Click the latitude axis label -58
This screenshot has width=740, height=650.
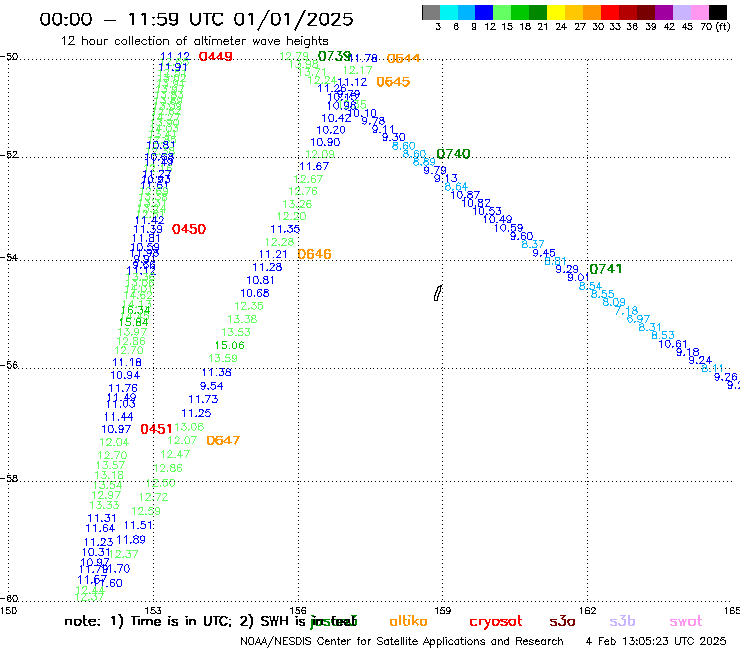[x=9, y=478]
